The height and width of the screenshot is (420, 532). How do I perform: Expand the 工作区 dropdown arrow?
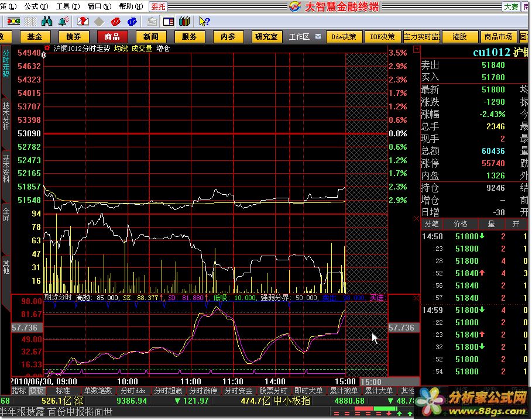318,36
